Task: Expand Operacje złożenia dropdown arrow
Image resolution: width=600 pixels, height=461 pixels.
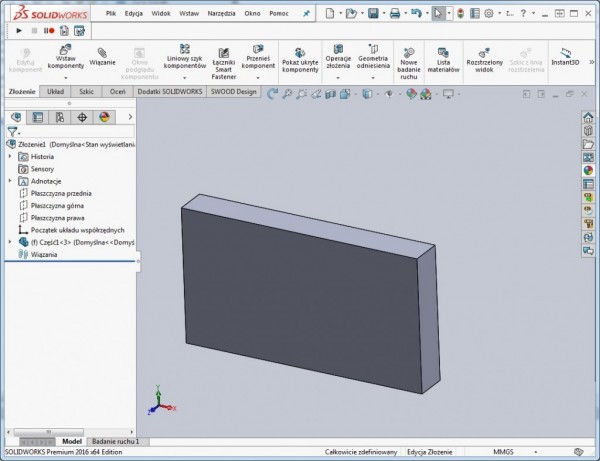Action: click(338, 78)
